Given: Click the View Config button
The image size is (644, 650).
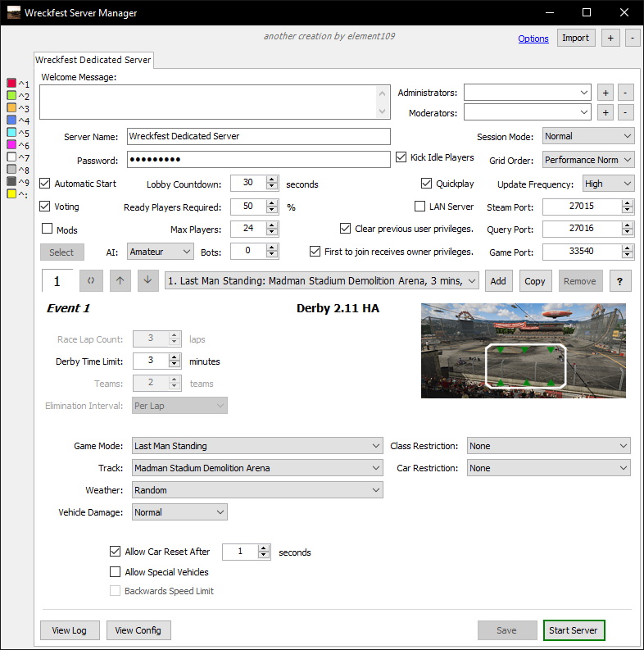Looking at the screenshot, I should 138,630.
